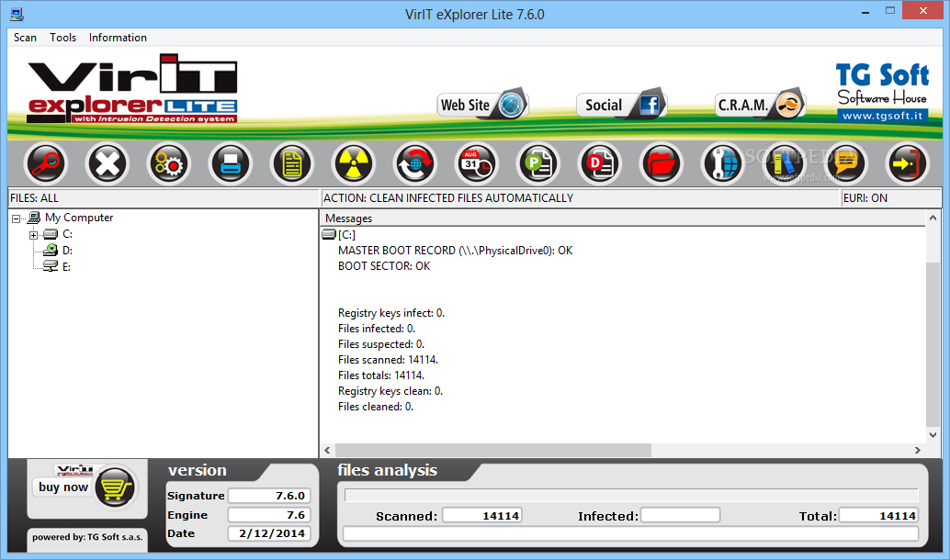Open settings with the gears icon
Viewport: 950px width, 560px height.
168,163
